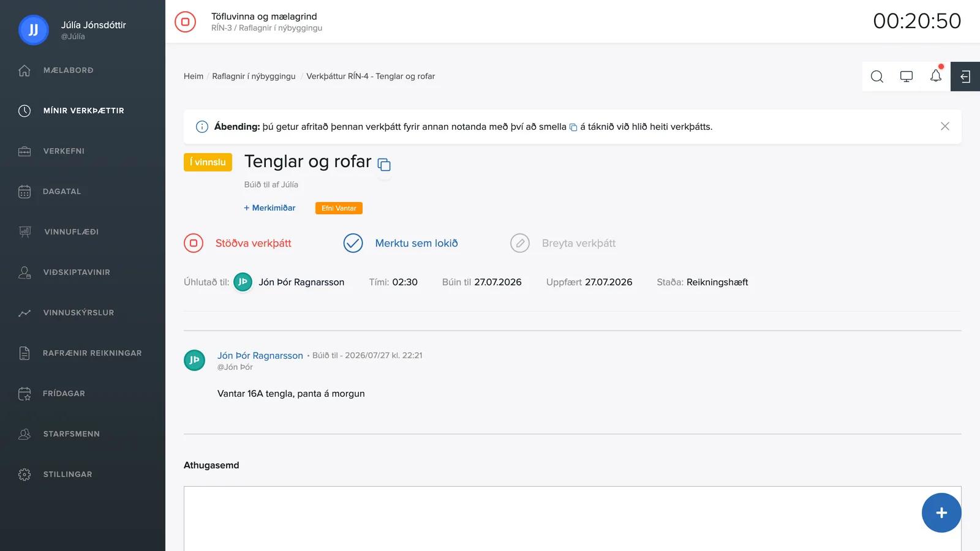Copy task icon beside Tenglar og rofar

(x=384, y=164)
